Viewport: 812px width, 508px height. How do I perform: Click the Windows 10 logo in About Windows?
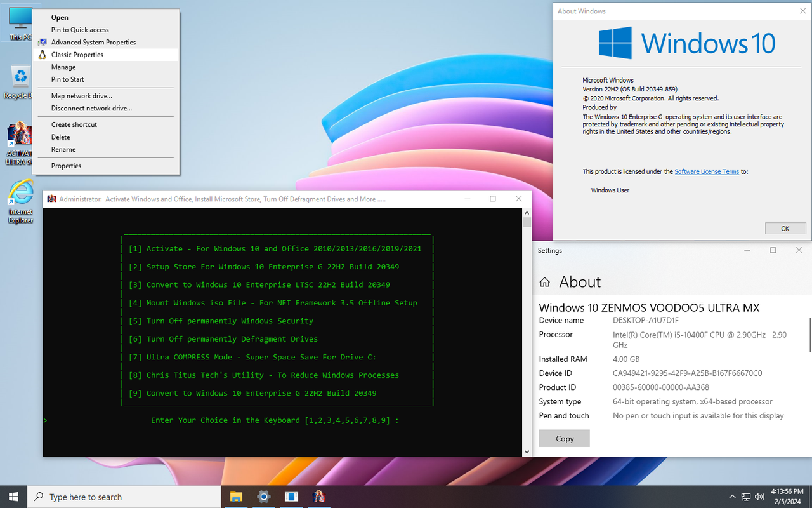pyautogui.click(x=686, y=43)
